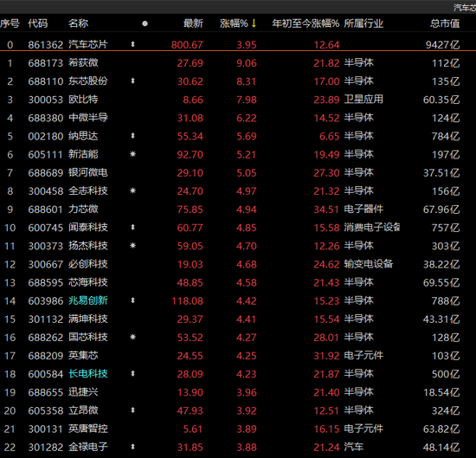This screenshot has width=476, height=458.
Task: Click stock code 605358
Action: 46,410
